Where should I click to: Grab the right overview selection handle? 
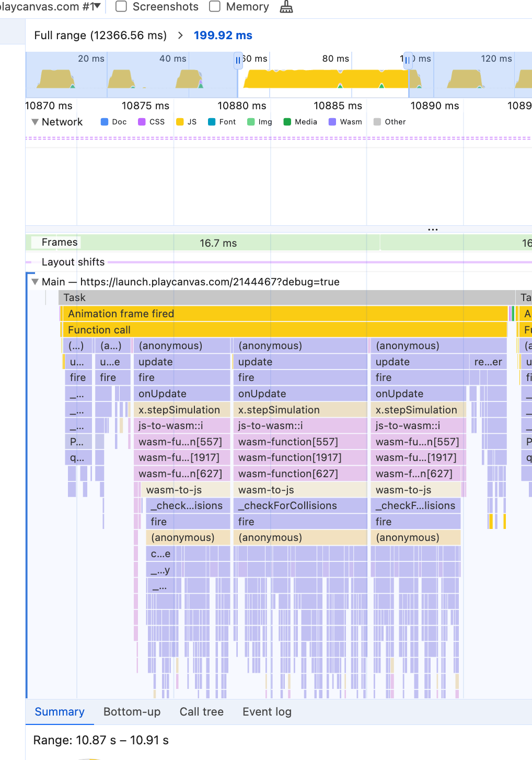(x=408, y=60)
